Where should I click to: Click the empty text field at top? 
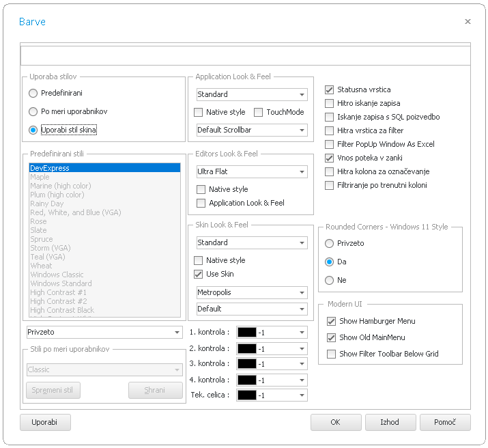tap(245, 55)
